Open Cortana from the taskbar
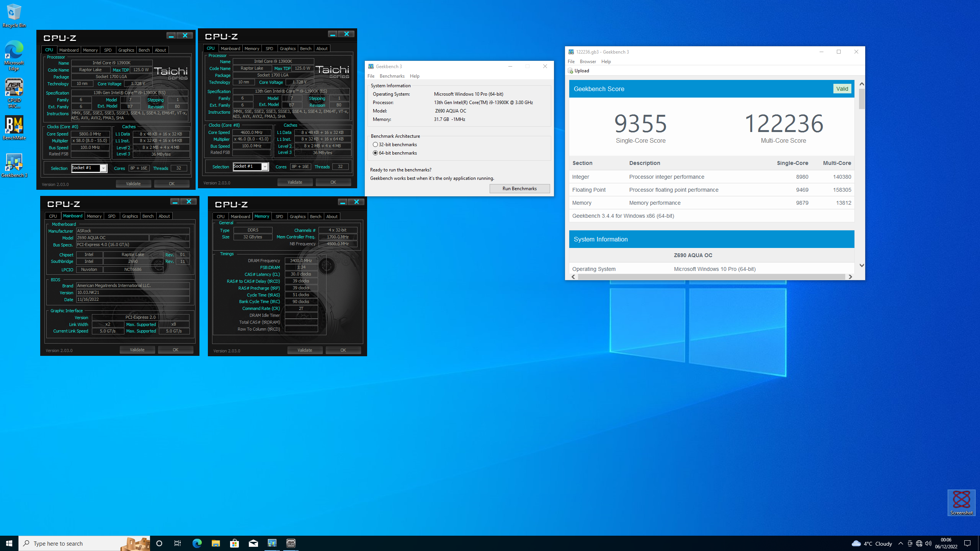This screenshot has height=551, width=980. [x=159, y=543]
